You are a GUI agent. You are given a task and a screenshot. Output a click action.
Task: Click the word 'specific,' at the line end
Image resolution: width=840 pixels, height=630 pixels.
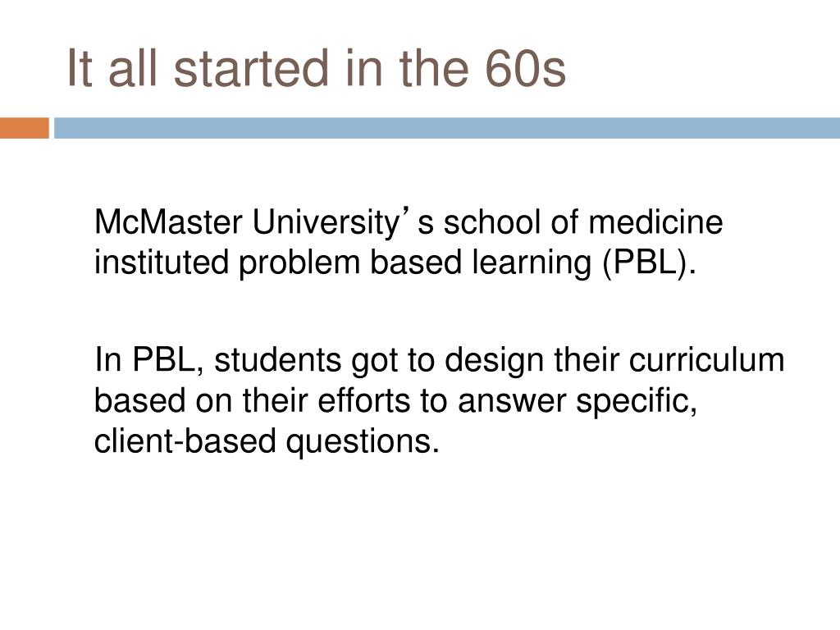tap(637, 402)
